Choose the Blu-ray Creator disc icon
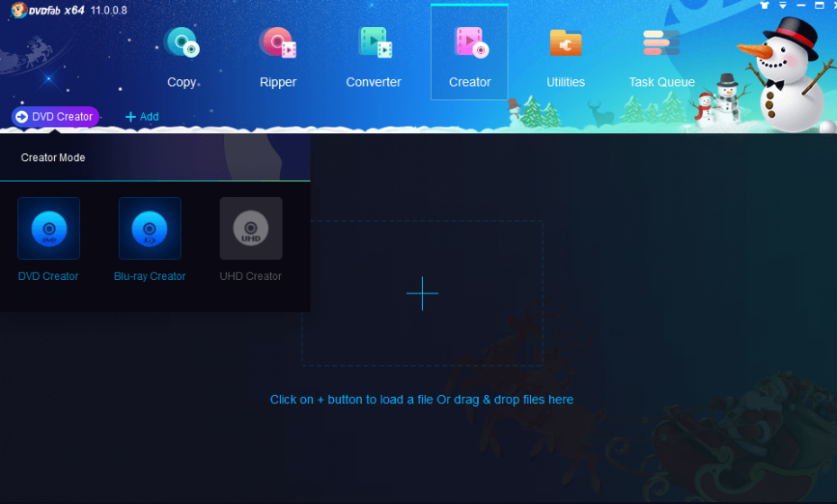The height and width of the screenshot is (504, 837). (x=149, y=229)
